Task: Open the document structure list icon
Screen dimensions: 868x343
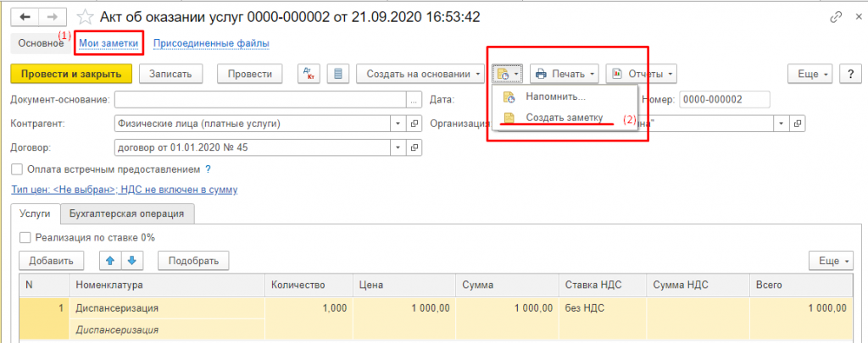Action: coord(338,74)
